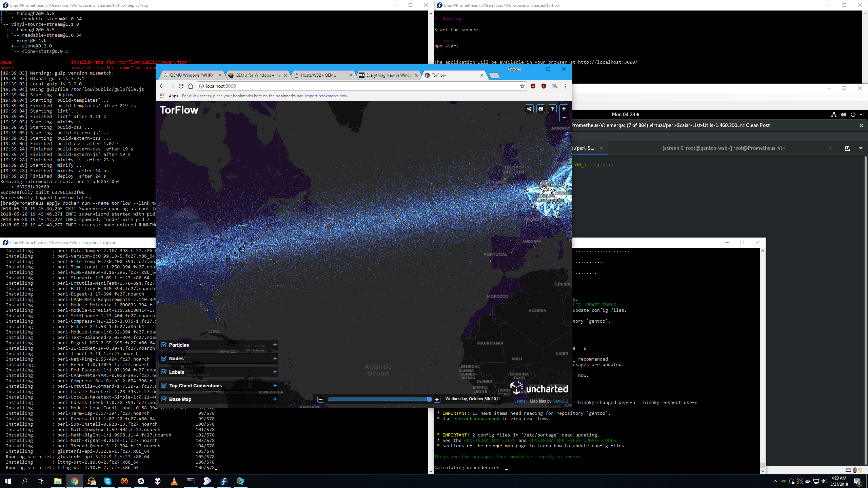Click the date timeline slider handle
The height and width of the screenshot is (488, 868).
(x=429, y=399)
